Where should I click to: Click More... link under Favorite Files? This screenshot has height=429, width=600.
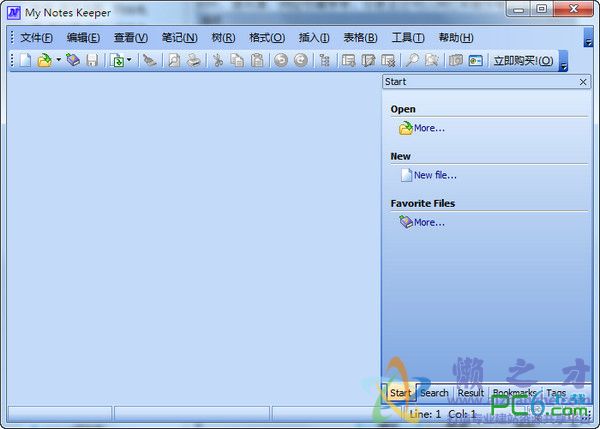(429, 222)
